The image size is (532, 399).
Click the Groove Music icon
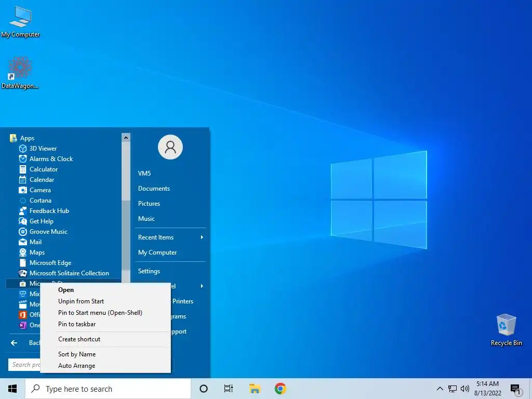pos(23,232)
